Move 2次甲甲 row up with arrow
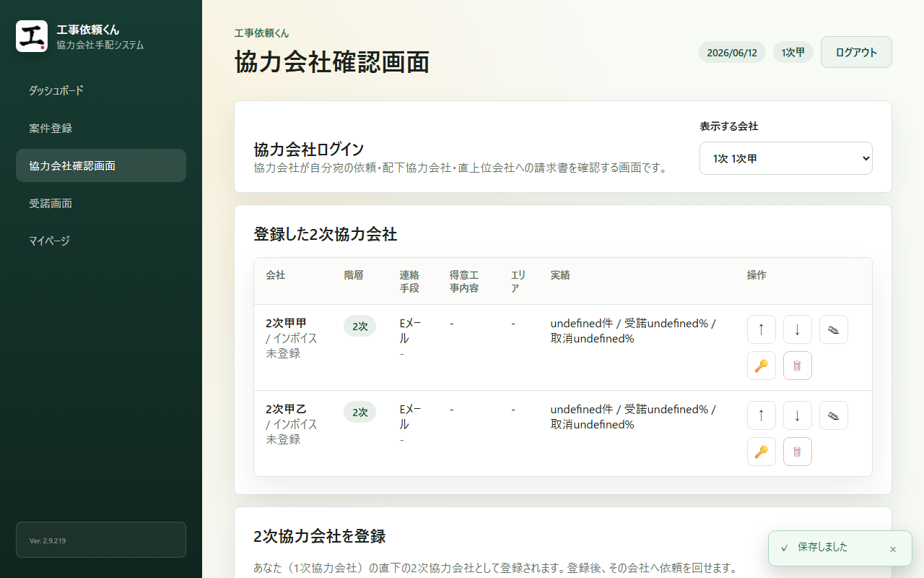This screenshot has width=924, height=578. [x=762, y=329]
